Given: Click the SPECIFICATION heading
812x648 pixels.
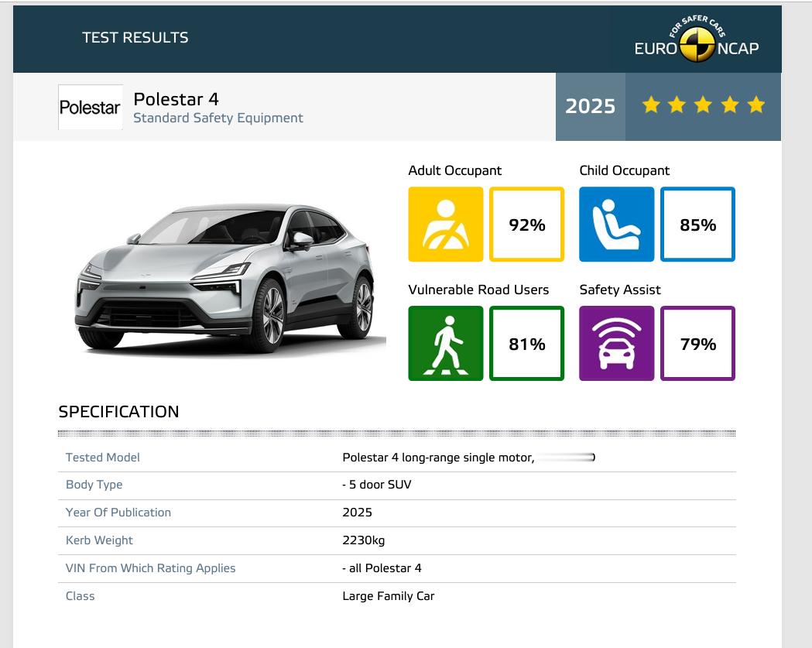Looking at the screenshot, I should pyautogui.click(x=118, y=412).
